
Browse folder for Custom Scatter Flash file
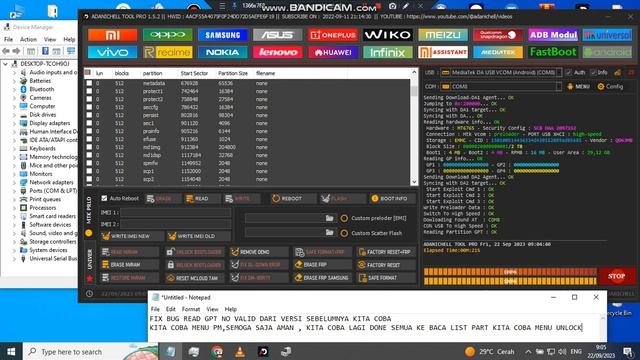(329, 233)
